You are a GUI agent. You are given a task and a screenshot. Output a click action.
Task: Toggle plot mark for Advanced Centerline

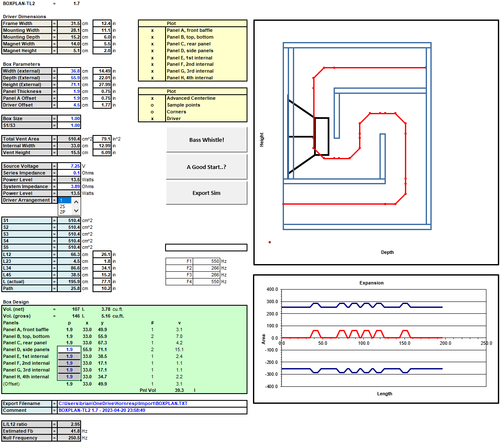[152, 98]
